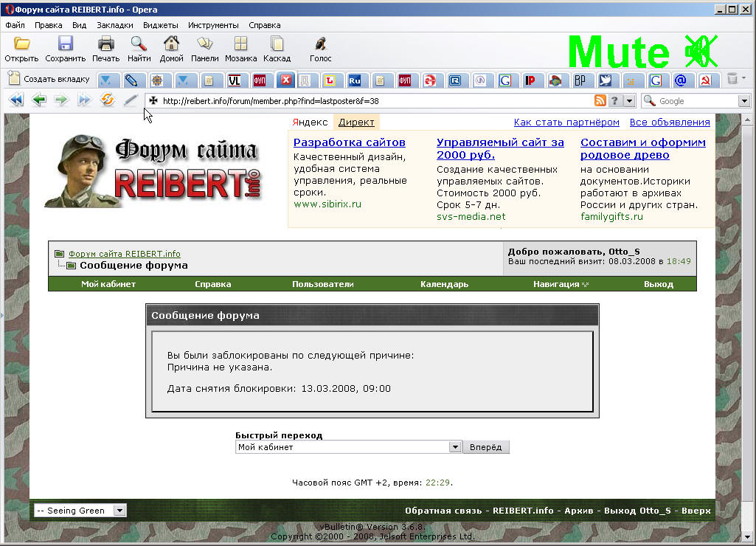
Task: Open the Seeing Green style dropdown
Action: [x=119, y=510]
